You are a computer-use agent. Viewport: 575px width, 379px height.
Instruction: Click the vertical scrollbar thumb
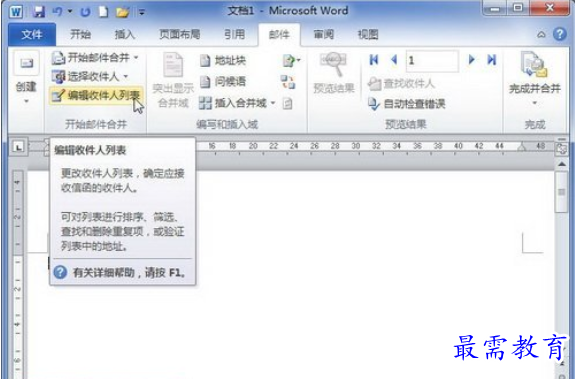[x=561, y=192]
